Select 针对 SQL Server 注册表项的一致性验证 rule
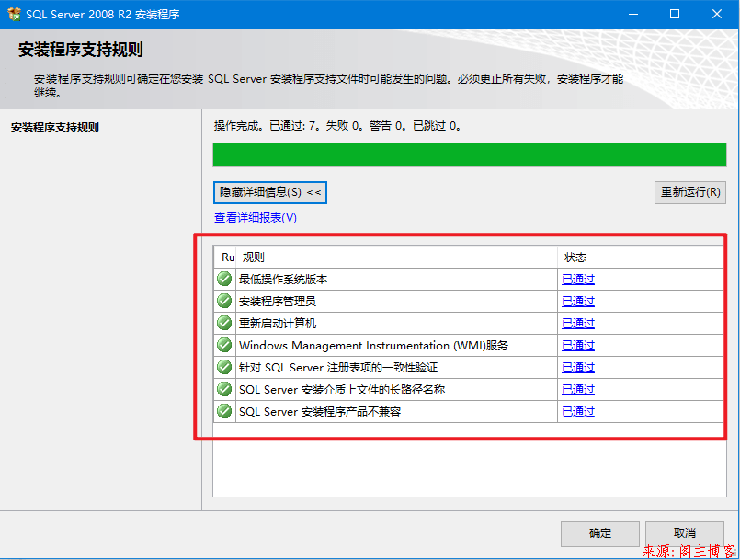The height and width of the screenshot is (560, 740). 338,367
